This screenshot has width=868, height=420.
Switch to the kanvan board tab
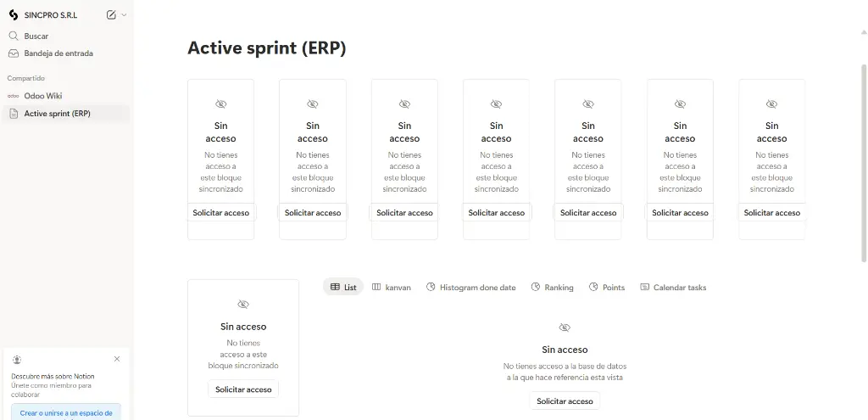392,287
